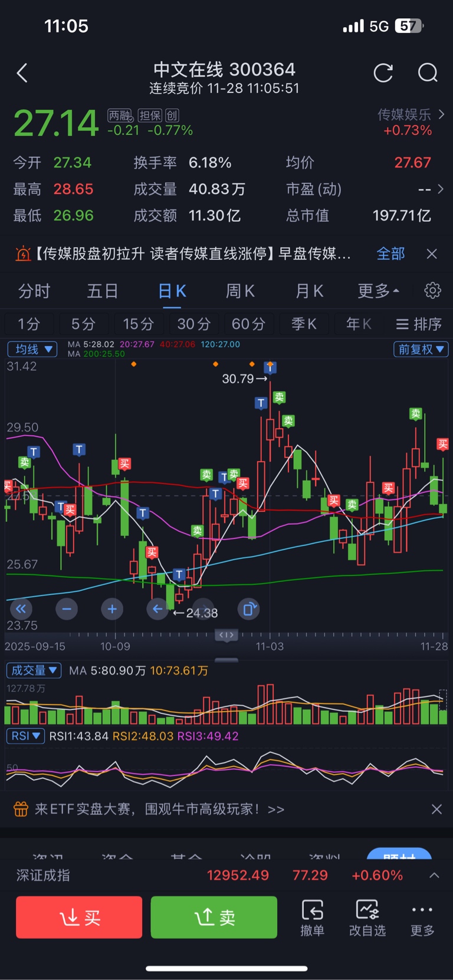453x980 pixels.
Task: Choose the 1分 period
Action: [x=29, y=324]
